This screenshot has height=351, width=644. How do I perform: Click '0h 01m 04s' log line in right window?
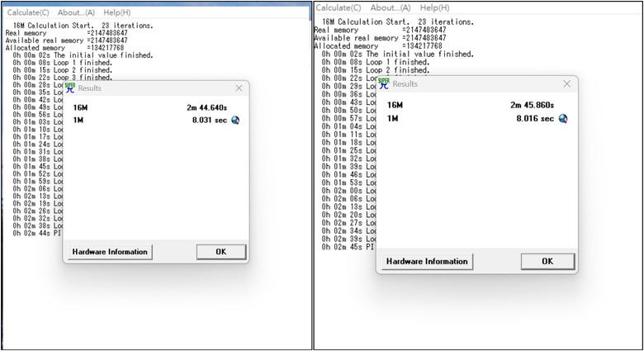pyautogui.click(x=348, y=126)
